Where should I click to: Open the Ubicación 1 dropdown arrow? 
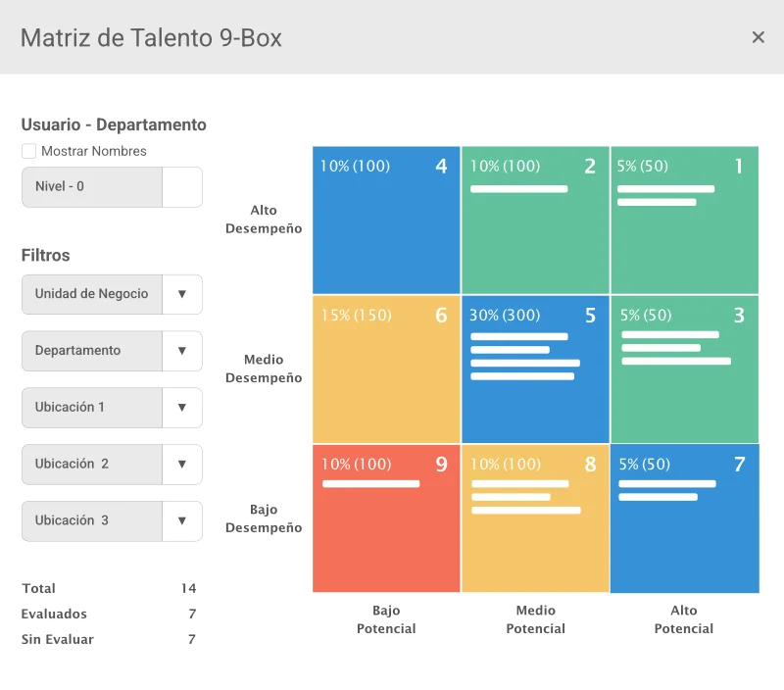point(181,408)
